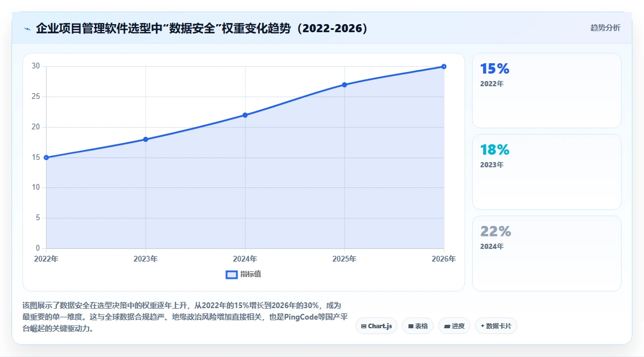Click the icon inside the Chart.js tag
Image resolution: width=644 pixels, height=357 pixels.
363,326
